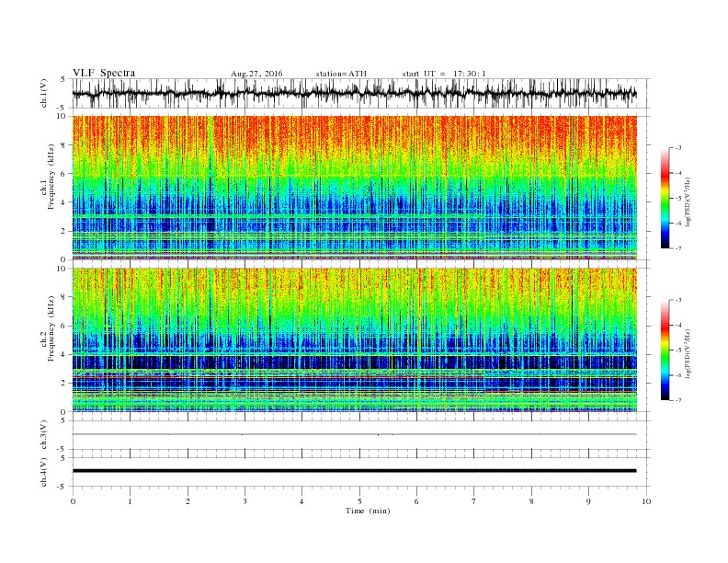
Task: Click the date 'Aug.27, 2016' text
Action: [x=256, y=74]
